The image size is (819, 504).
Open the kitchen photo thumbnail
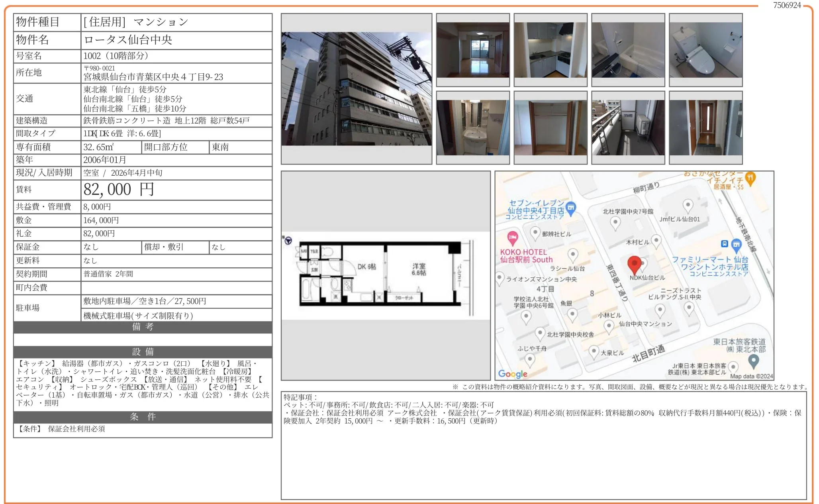click(x=550, y=50)
